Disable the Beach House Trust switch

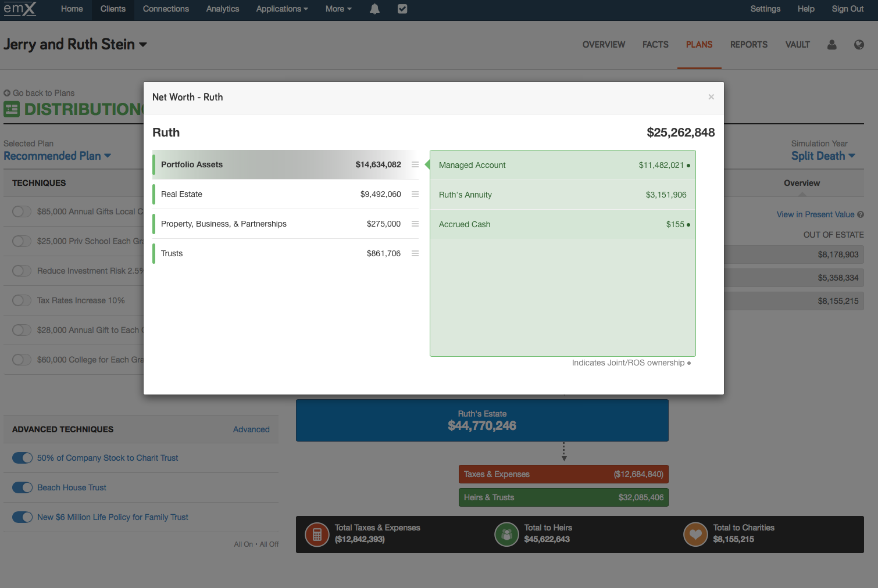click(x=22, y=487)
